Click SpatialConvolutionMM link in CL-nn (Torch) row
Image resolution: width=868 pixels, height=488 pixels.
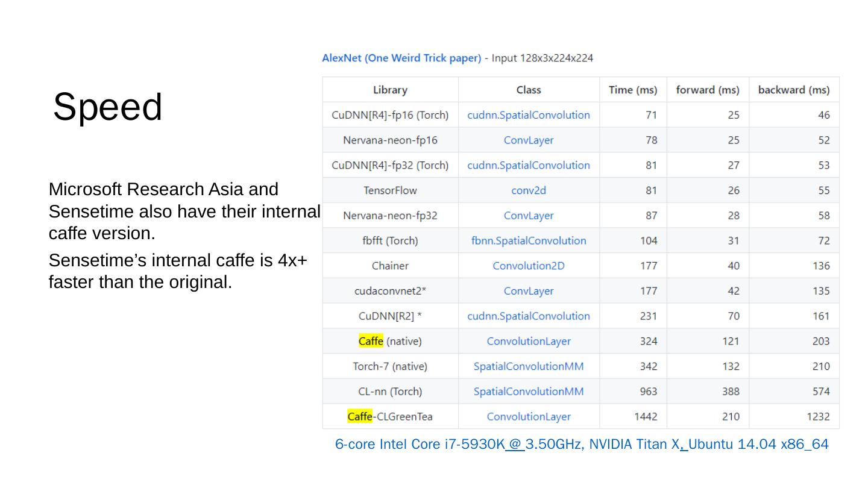[529, 392]
